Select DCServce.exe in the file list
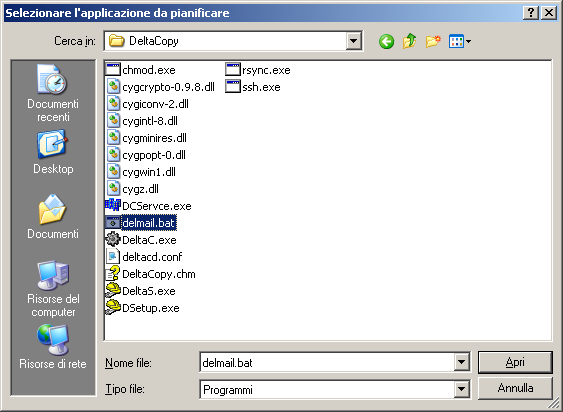This screenshot has height=412, width=563. [x=148, y=206]
